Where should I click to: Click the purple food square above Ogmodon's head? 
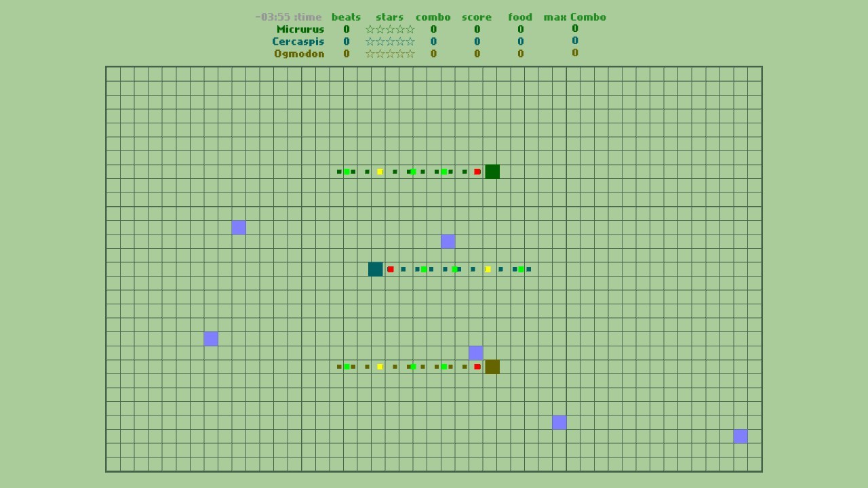click(x=475, y=352)
